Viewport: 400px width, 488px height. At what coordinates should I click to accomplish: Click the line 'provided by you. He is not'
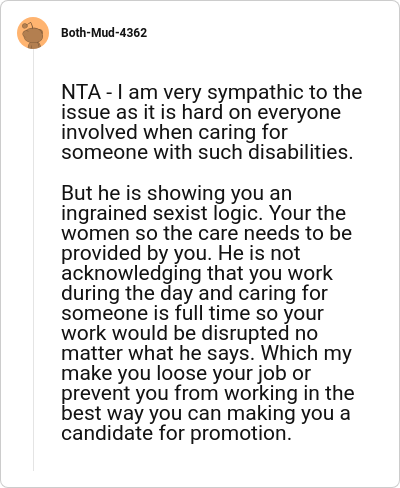pyautogui.click(x=181, y=253)
